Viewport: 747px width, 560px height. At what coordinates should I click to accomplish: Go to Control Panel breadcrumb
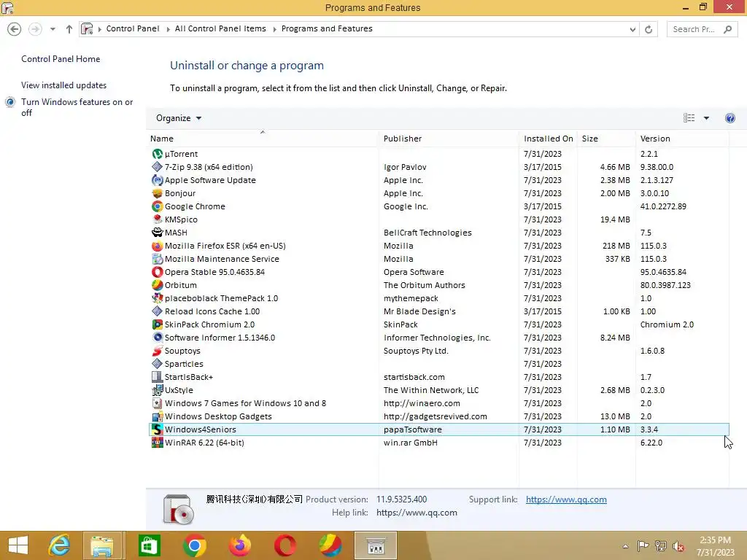coord(133,28)
